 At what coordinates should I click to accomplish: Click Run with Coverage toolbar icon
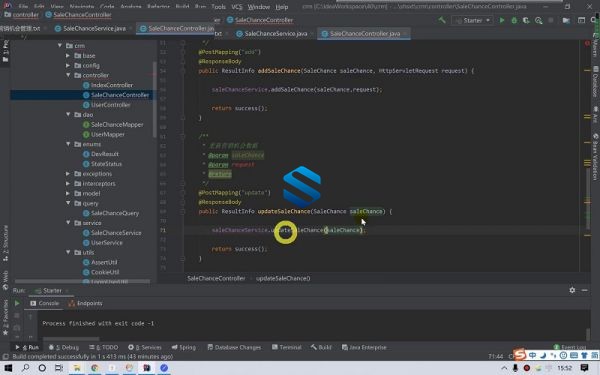pos(526,20)
